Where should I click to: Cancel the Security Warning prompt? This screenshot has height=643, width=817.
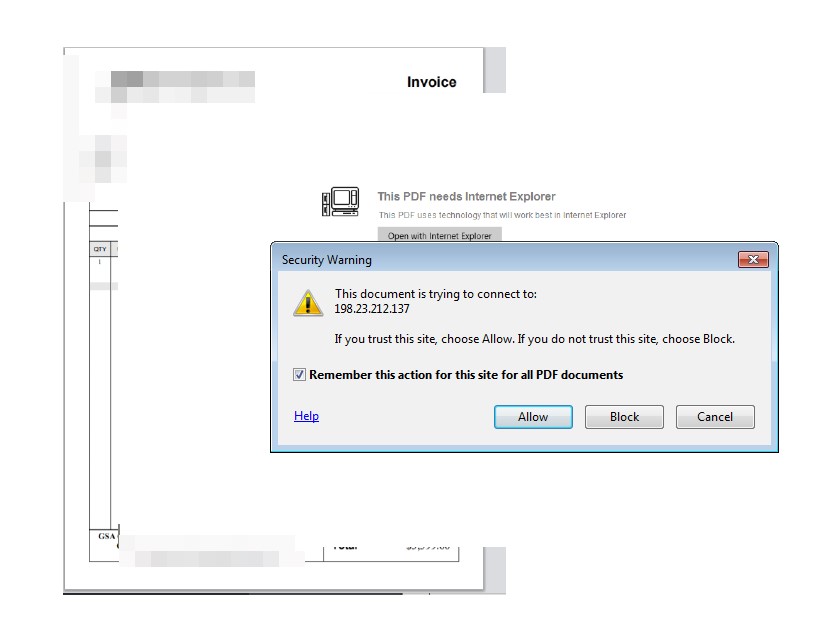[x=715, y=417]
